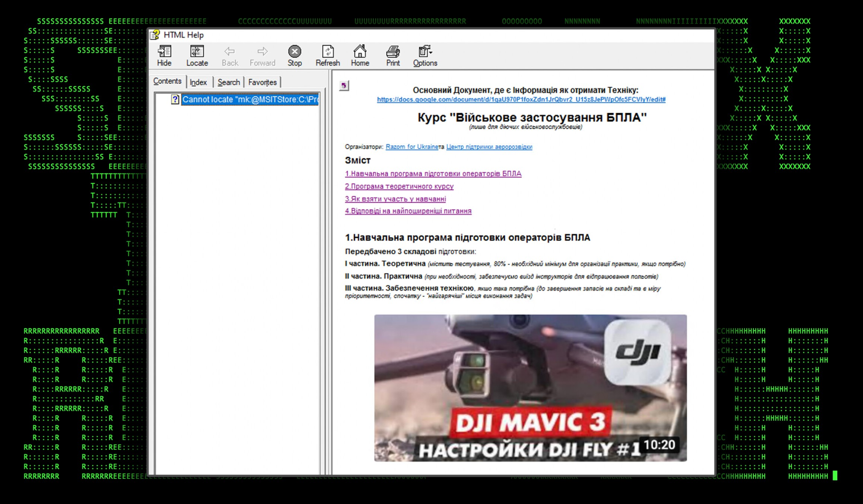This screenshot has width=863, height=504.
Task: Click the Print icon
Action: pyautogui.click(x=393, y=55)
